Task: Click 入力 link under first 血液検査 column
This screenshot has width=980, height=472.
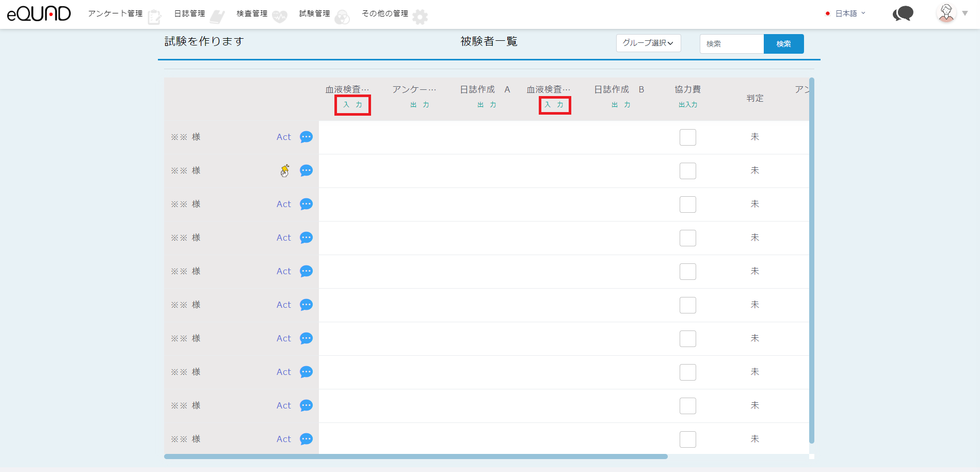Action: click(x=352, y=105)
